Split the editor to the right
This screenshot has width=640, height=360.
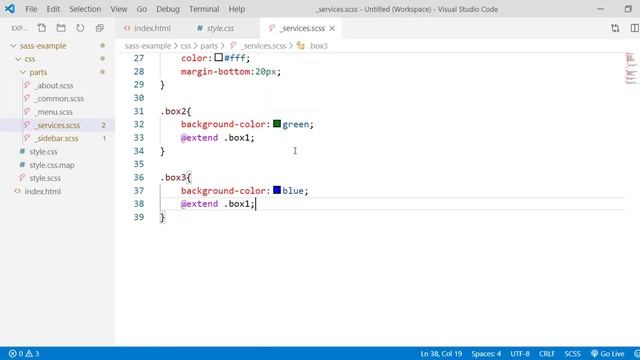pyautogui.click(x=634, y=28)
